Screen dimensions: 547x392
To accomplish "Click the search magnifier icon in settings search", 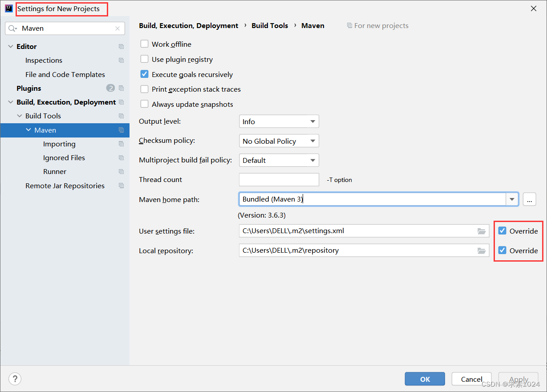I will tap(12, 28).
